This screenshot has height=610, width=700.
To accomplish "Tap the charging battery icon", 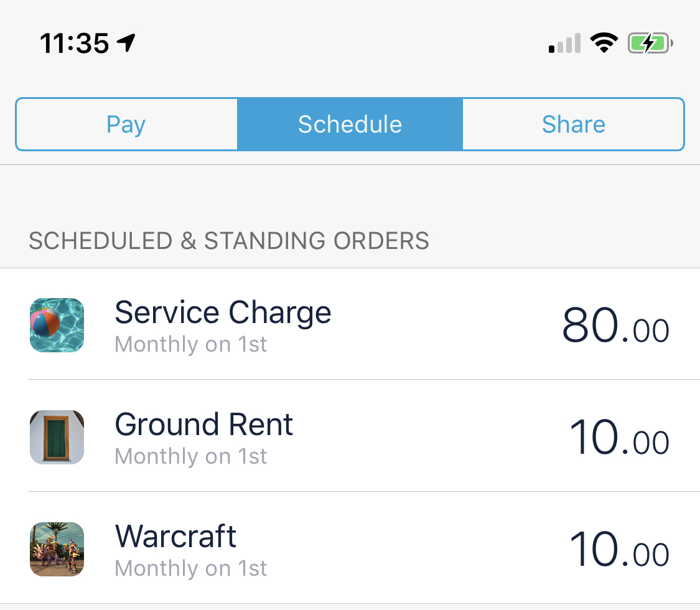I will (650, 44).
